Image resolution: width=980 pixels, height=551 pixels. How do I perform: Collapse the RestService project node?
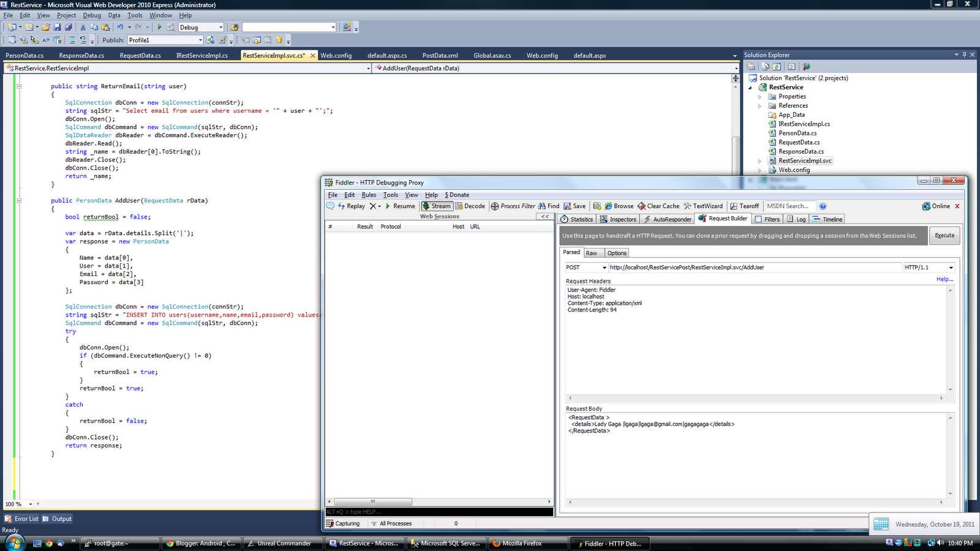coord(750,88)
